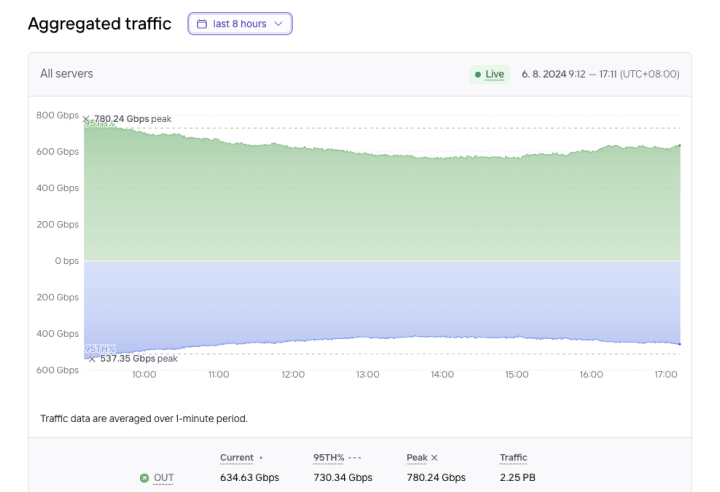Click the latest data point on blue line

[x=680, y=344]
